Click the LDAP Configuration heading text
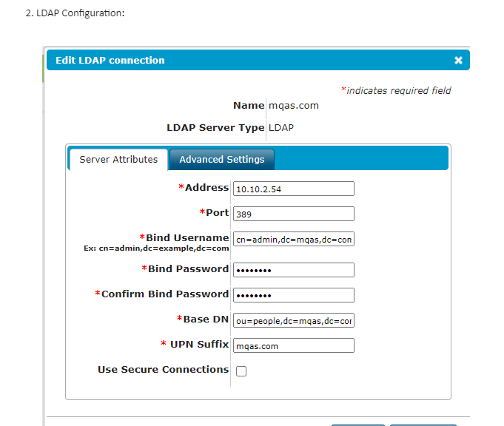504x426 pixels. point(75,13)
